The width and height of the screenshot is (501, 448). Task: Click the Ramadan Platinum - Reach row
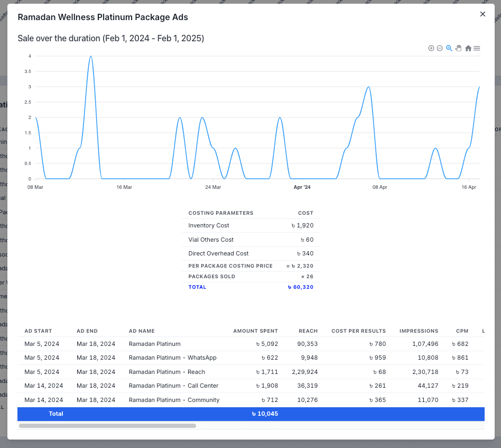click(x=166, y=372)
